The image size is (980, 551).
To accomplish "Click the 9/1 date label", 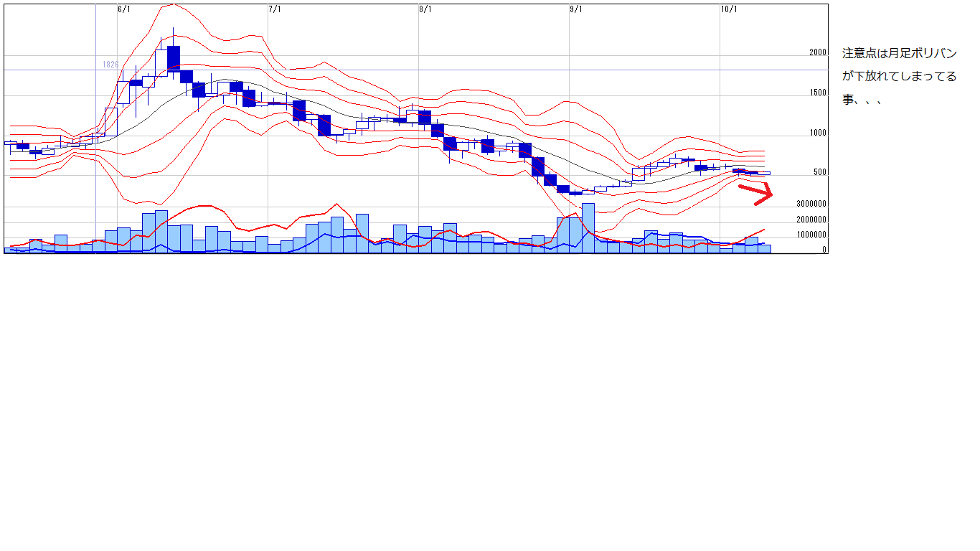I will 576,9.
